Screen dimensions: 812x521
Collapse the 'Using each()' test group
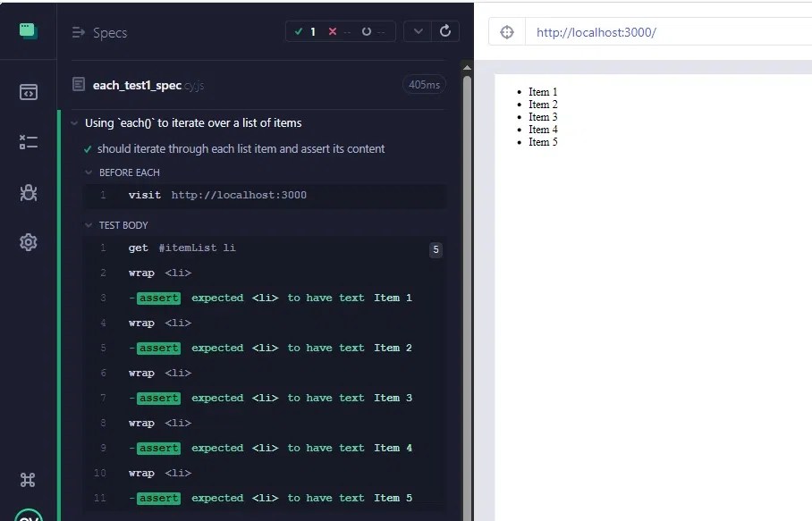click(x=74, y=122)
